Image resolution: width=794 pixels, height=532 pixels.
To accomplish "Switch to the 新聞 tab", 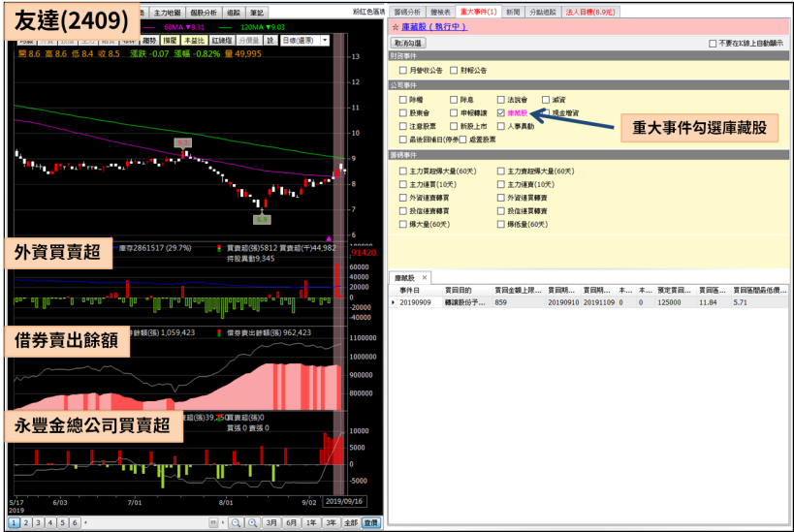I will point(514,12).
